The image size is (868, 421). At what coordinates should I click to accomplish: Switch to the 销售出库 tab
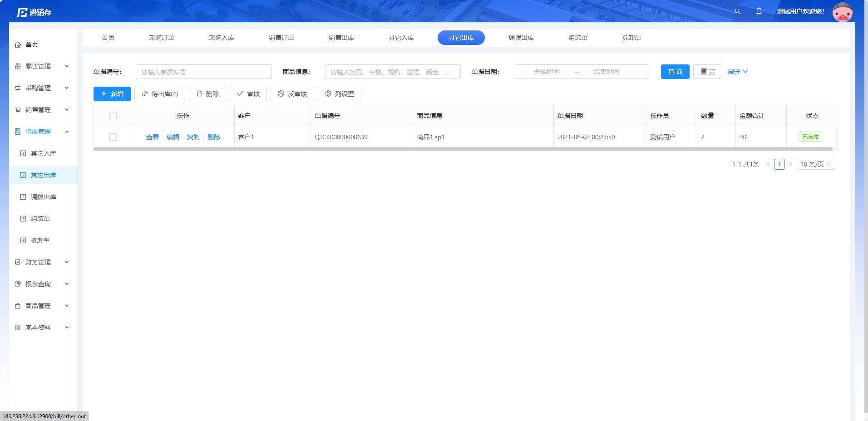[341, 38]
